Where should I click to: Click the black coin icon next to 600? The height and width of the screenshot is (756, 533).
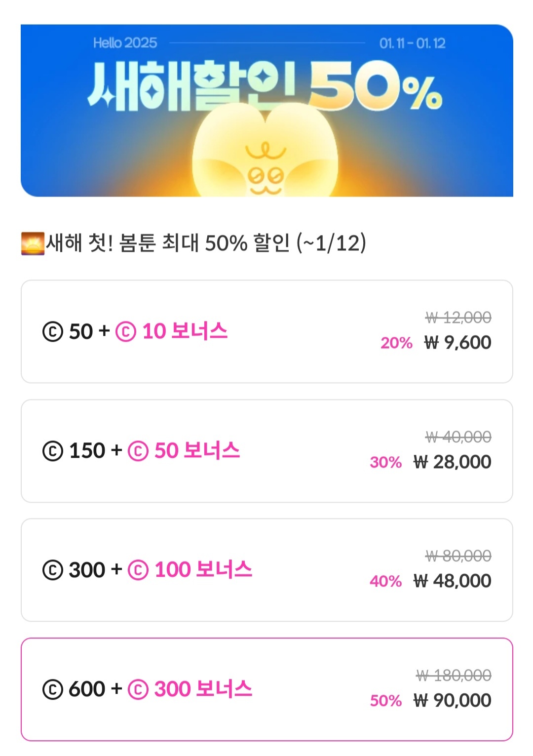pyautogui.click(x=53, y=690)
